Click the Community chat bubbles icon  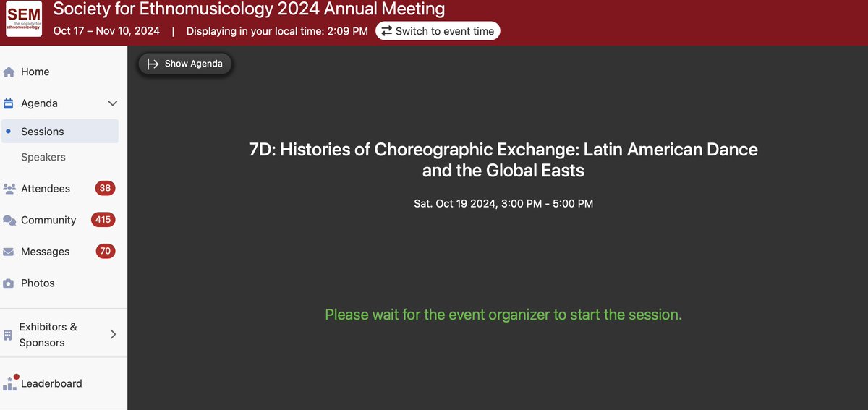coord(9,221)
